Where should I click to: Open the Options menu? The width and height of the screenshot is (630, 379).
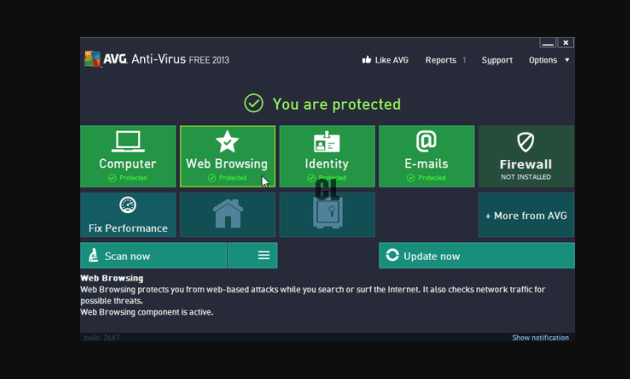pyautogui.click(x=543, y=60)
